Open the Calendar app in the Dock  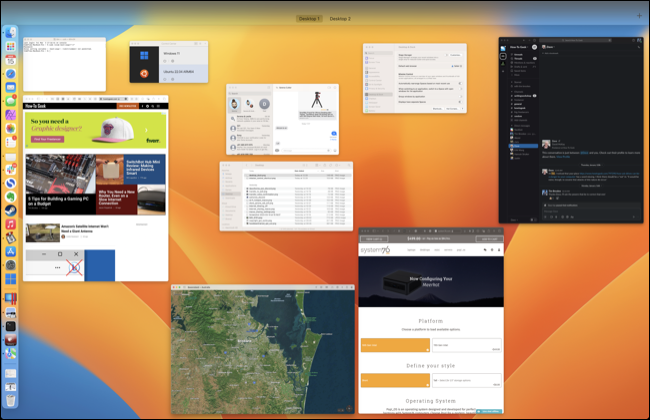click(10, 60)
